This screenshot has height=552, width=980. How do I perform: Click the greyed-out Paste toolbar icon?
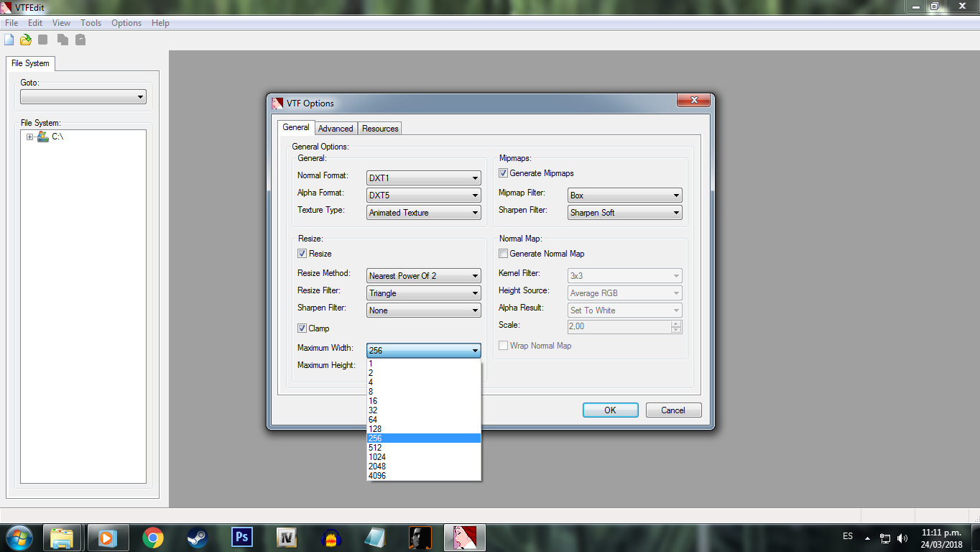click(80, 40)
